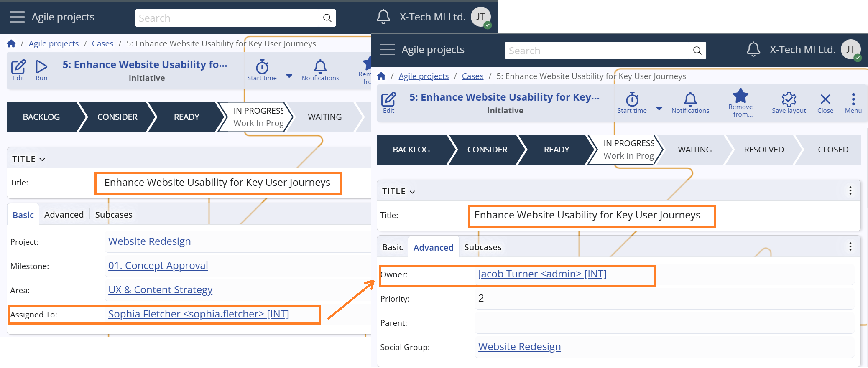Set workflow status to CLOSED
Viewport: 868px width, 368px height.
point(832,150)
